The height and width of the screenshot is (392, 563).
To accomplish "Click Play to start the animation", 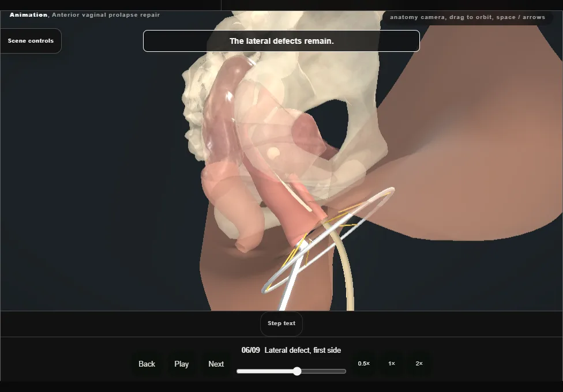I will click(182, 364).
